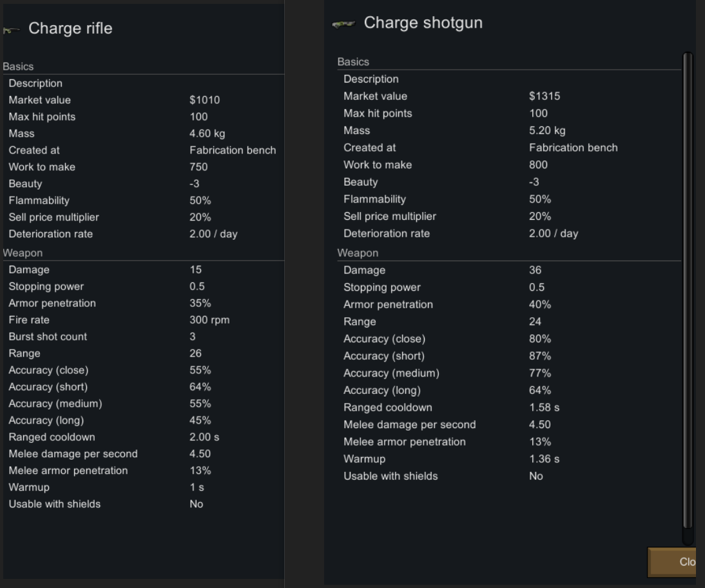
Task: Select the Fire rate 300 rpm row
Action: [29, 320]
